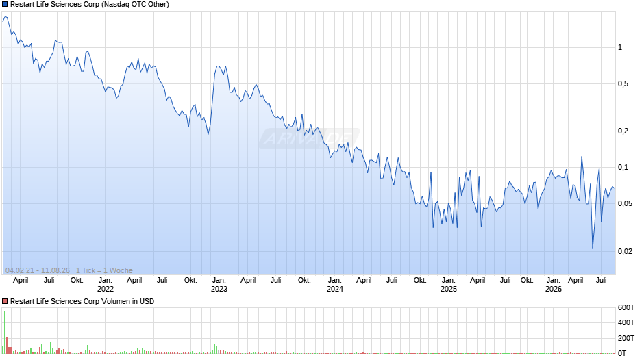Click the volume axis label '0T'
The height and width of the screenshot is (360, 644).
click(622, 353)
